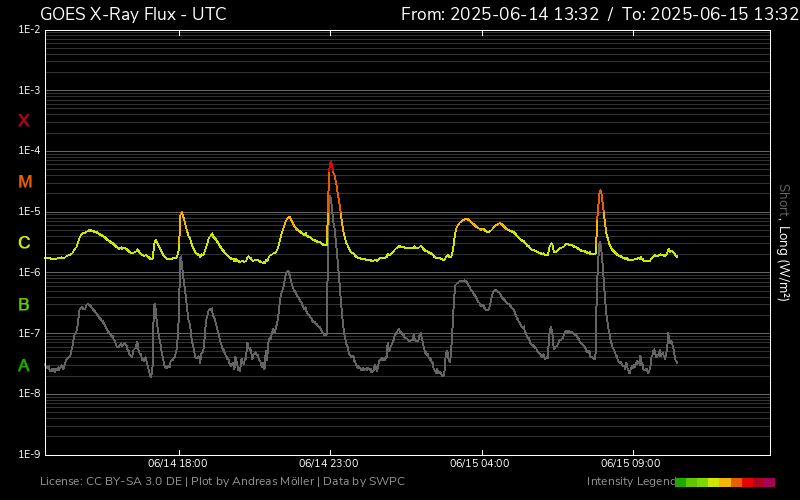Click the green start of the intensity legend
The height and width of the screenshot is (500, 800).
click(680, 482)
